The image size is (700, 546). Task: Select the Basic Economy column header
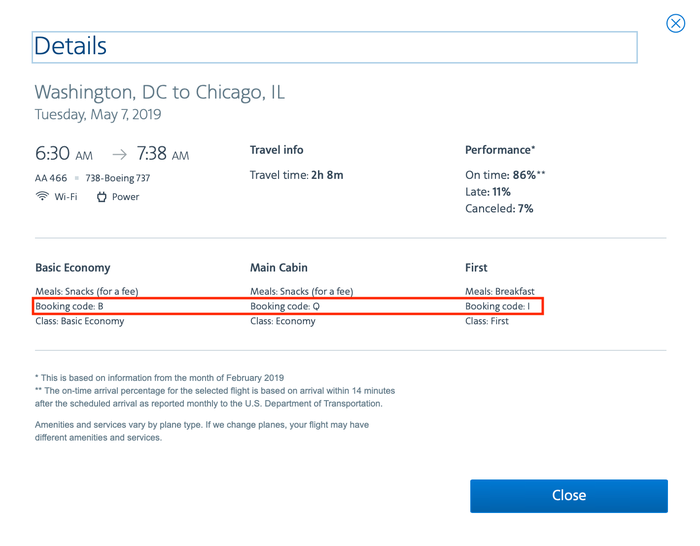73,268
